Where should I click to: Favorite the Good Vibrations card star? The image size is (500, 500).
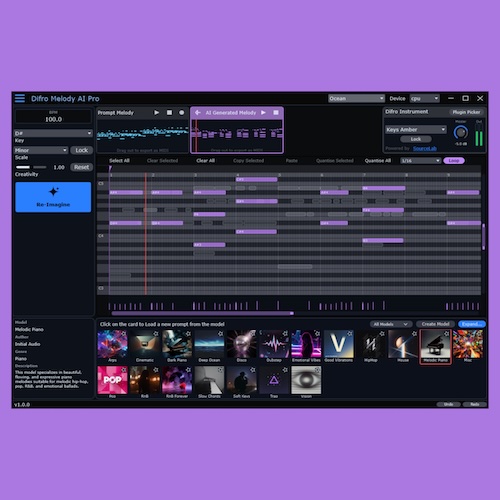tap(350, 333)
